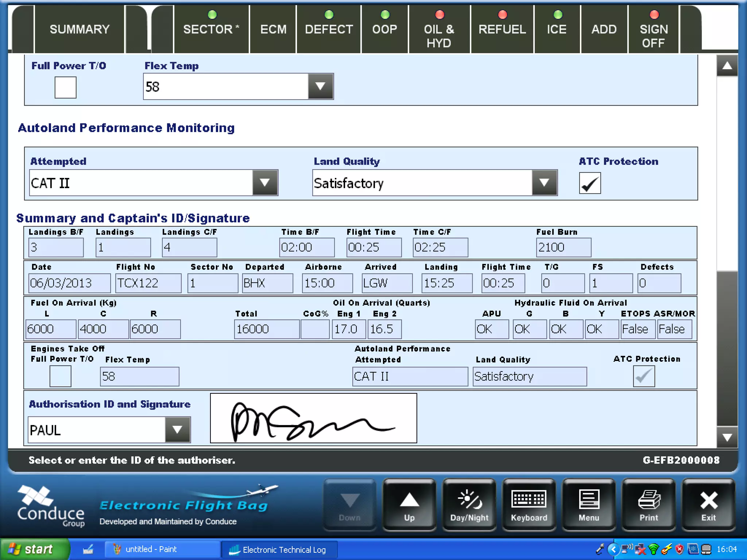Print the technical log page
The height and width of the screenshot is (560, 747).
pos(649,505)
